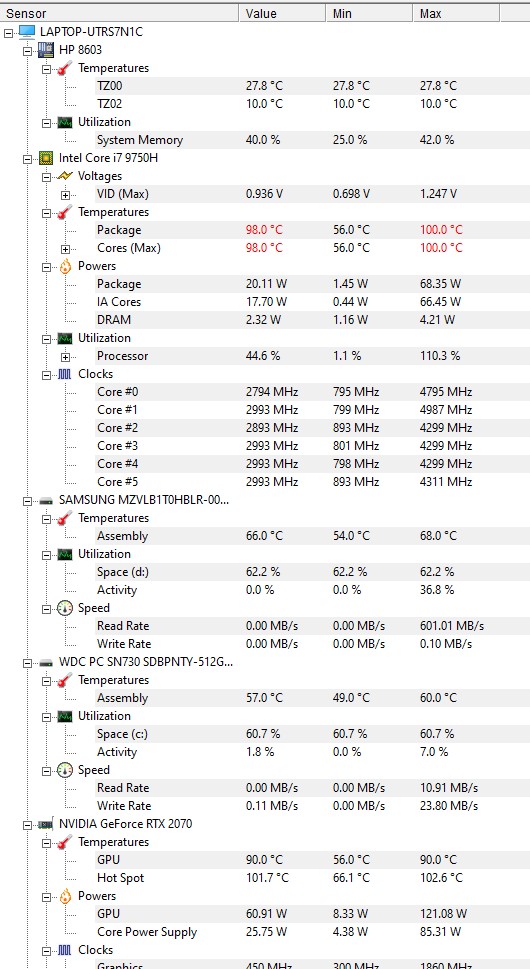This screenshot has height=969, width=530.
Task: Click the HP 8603 motherboard icon
Action: tap(46, 49)
